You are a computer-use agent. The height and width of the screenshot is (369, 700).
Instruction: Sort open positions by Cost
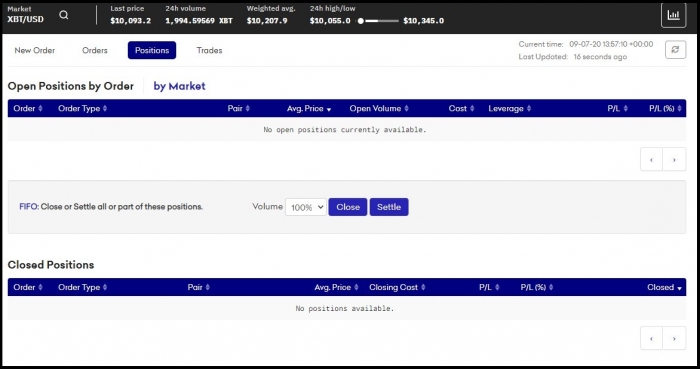(x=461, y=108)
